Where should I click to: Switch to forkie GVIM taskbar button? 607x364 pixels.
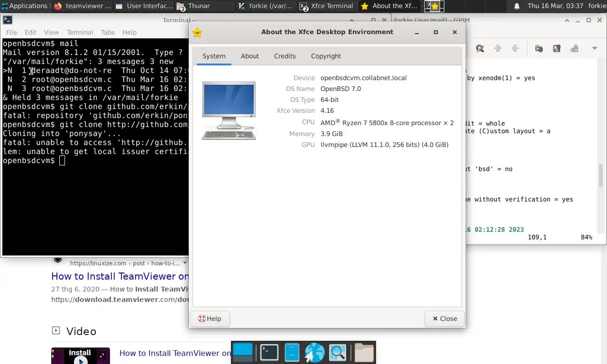point(267,6)
